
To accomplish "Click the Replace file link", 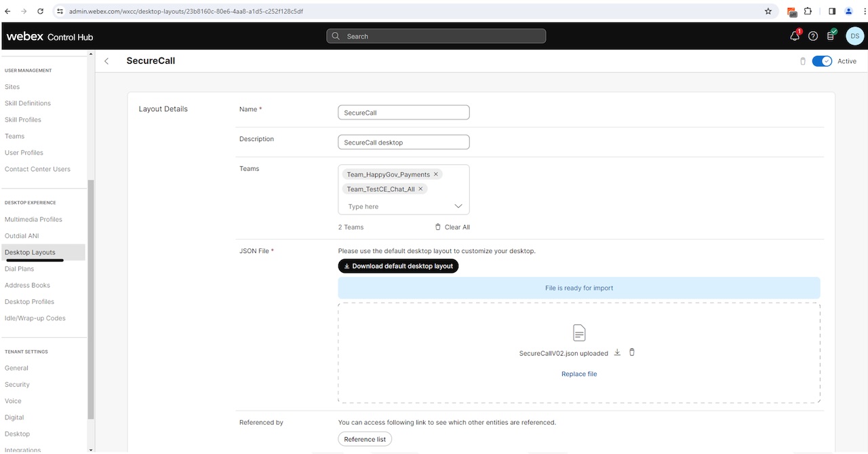I will [578, 374].
